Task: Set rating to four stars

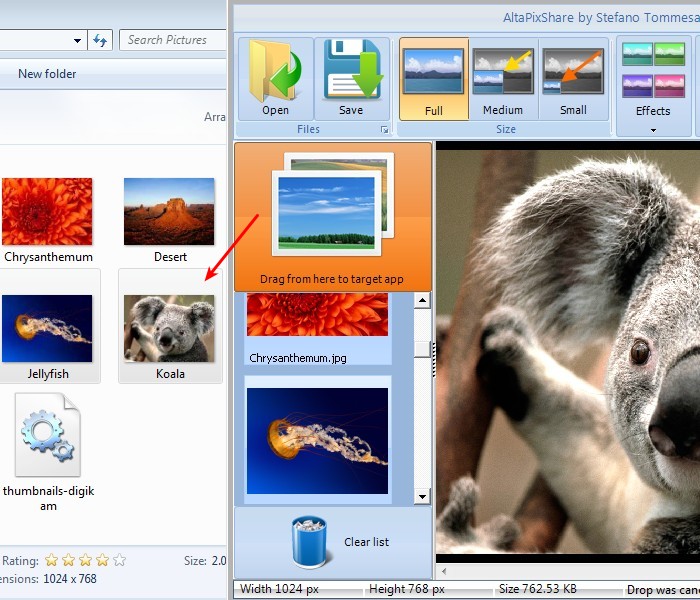Action: pyautogui.click(x=103, y=560)
